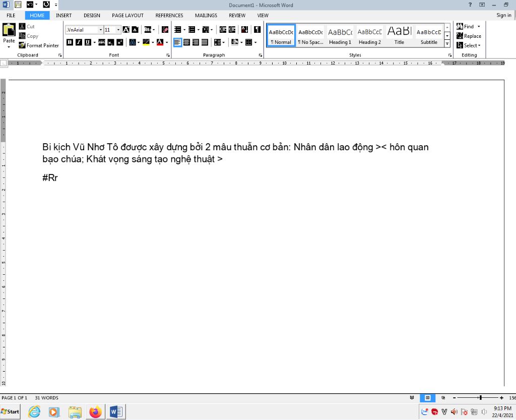This screenshot has width=516, height=420.
Task: Increase font size with Grow Font
Action: click(x=126, y=30)
